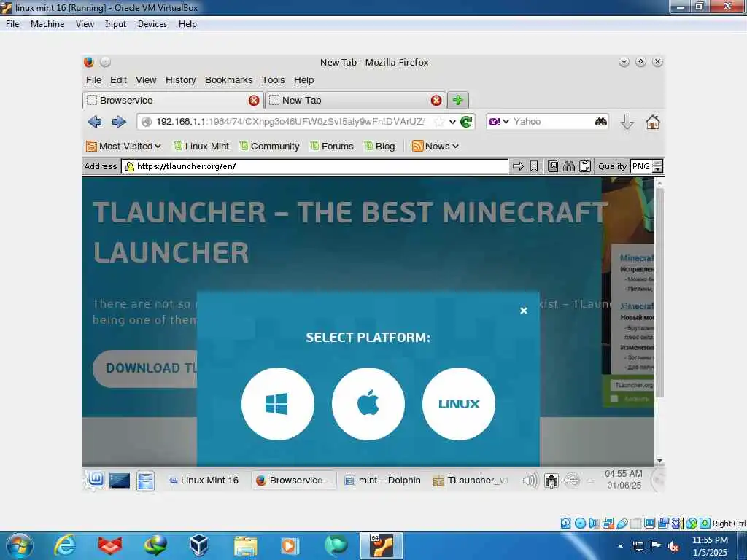This screenshot has height=560, width=747.
Task: Click the VirtualBox optical disc status icon
Action: point(580,524)
